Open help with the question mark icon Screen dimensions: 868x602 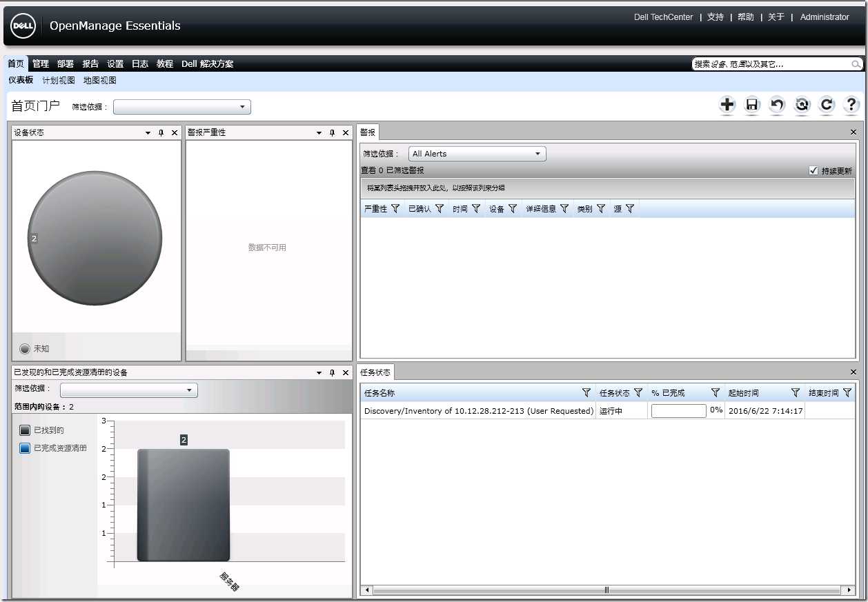click(851, 105)
